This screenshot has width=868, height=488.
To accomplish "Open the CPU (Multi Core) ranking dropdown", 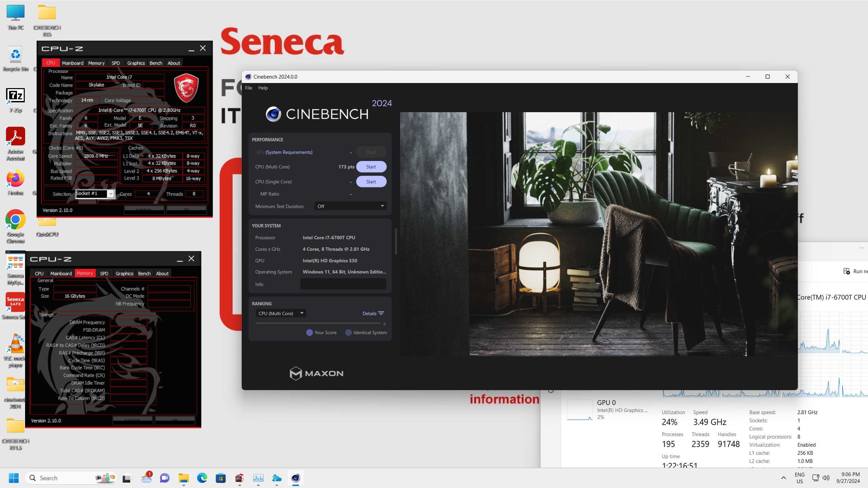I will 281,313.
